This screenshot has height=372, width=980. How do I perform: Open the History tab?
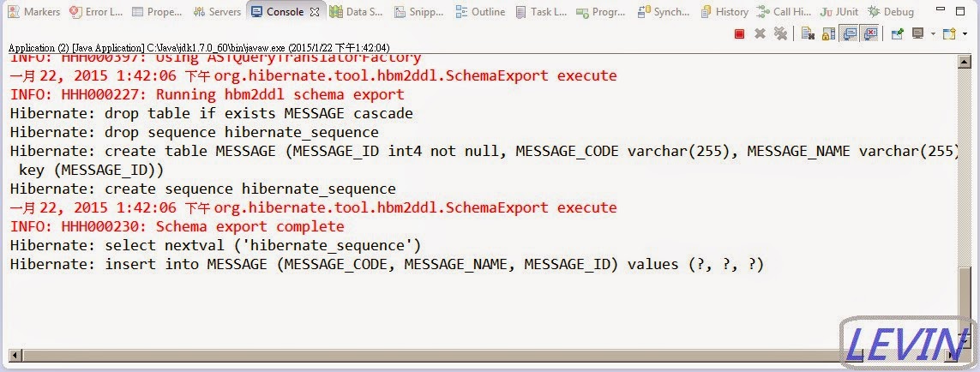(724, 12)
